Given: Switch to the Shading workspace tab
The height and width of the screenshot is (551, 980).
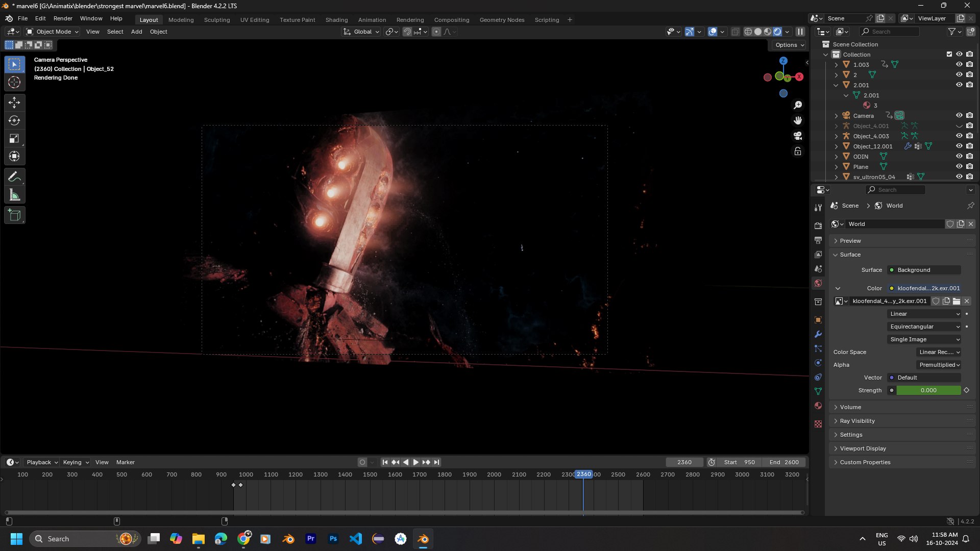Looking at the screenshot, I should pos(336,20).
